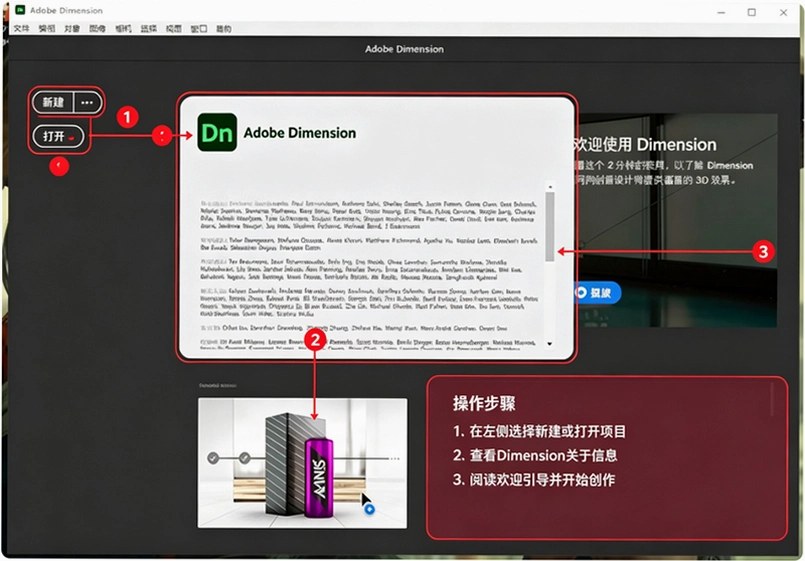Image resolution: width=805 pixels, height=561 pixels.
Task: Click the credits list scrollbar thumb
Action: coord(550,226)
